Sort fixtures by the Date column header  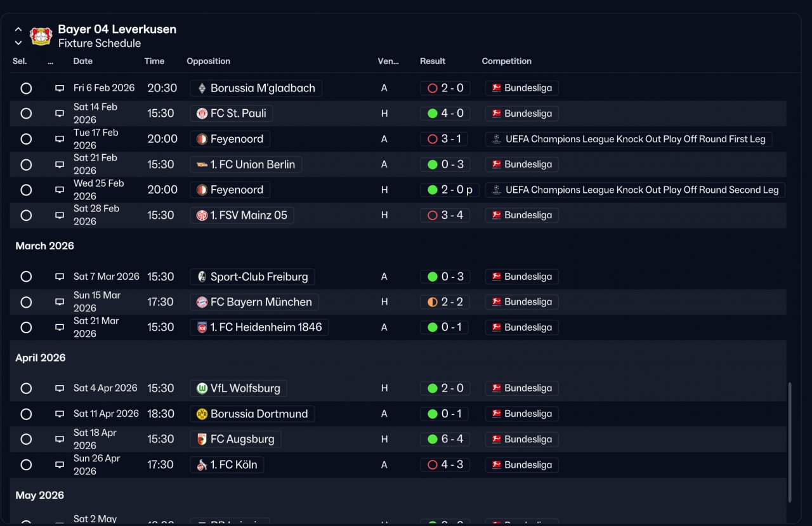pos(83,61)
